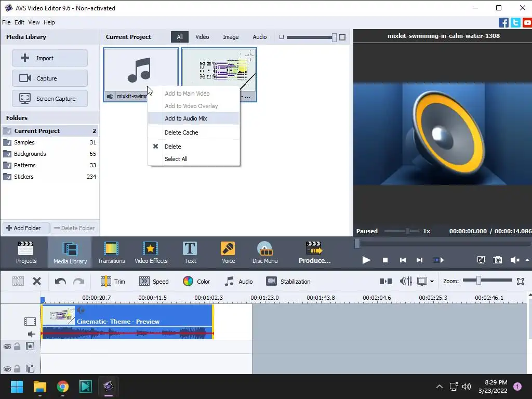Switch to the Image filter tab
Image resolution: width=532 pixels, height=399 pixels.
[231, 37]
